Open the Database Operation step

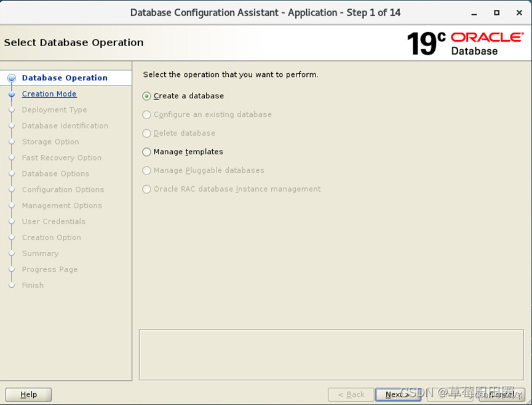click(x=65, y=78)
